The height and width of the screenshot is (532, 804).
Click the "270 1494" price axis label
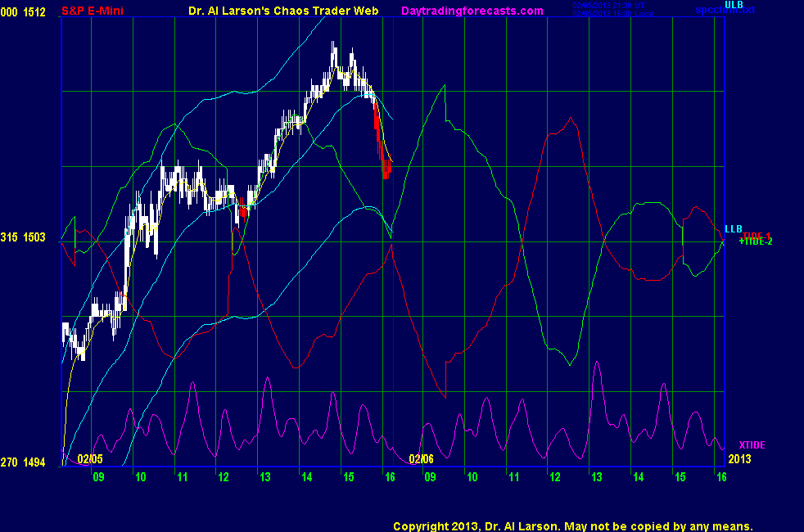tap(23, 462)
